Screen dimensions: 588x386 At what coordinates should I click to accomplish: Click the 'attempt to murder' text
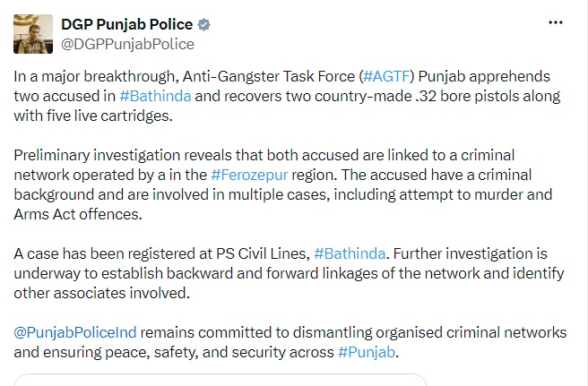pos(435,195)
